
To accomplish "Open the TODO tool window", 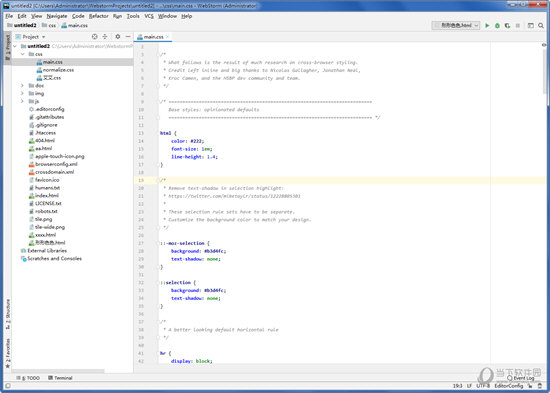I will tap(28, 378).
